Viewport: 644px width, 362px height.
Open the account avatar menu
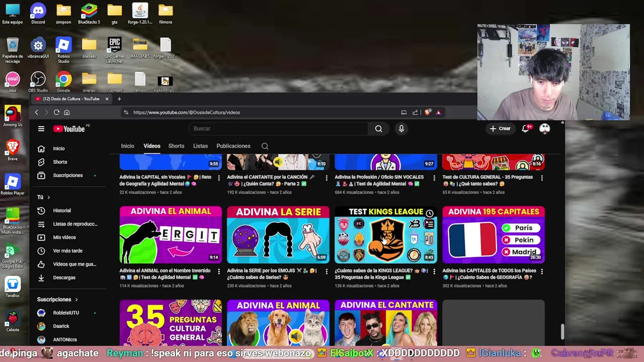click(545, 129)
